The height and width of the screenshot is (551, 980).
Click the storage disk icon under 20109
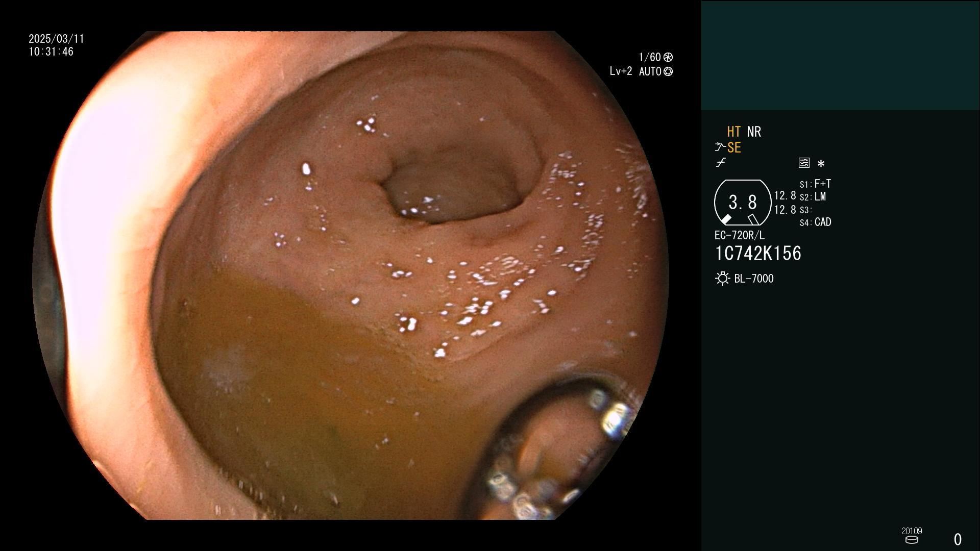[x=911, y=540]
